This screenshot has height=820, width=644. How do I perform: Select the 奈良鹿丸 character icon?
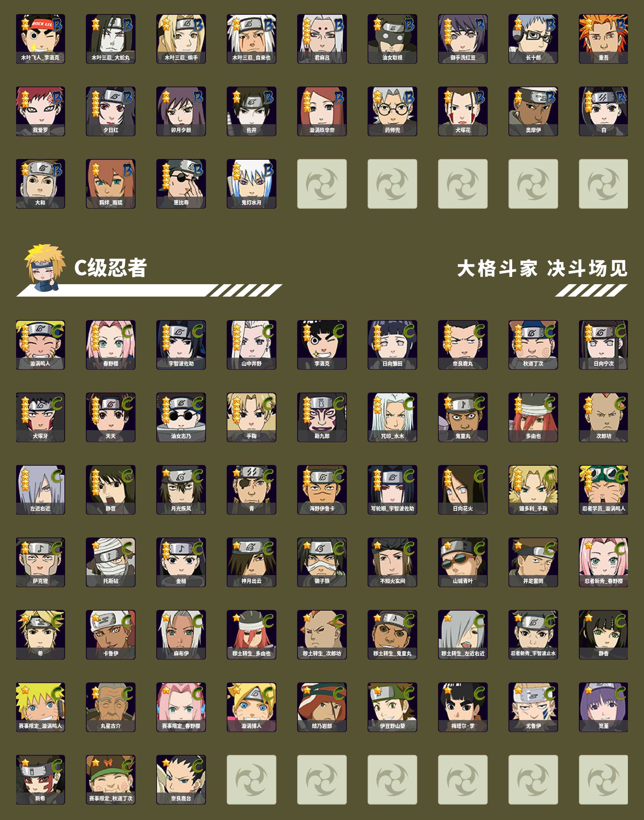[x=463, y=345]
